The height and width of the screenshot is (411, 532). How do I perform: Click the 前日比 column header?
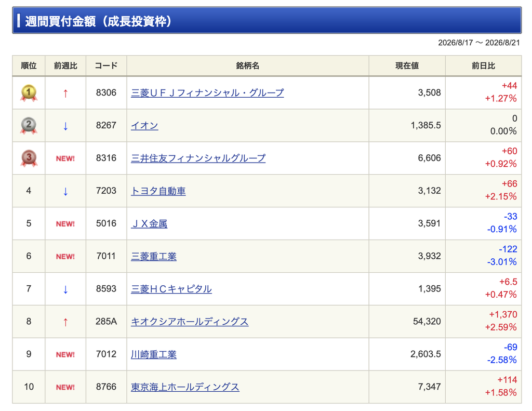[484, 66]
